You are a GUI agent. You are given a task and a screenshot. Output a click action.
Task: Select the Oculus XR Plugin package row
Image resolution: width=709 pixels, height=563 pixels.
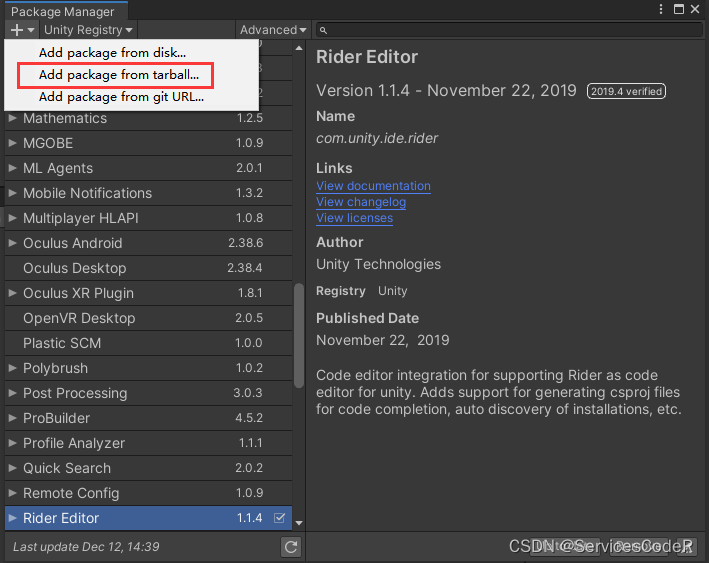click(148, 293)
